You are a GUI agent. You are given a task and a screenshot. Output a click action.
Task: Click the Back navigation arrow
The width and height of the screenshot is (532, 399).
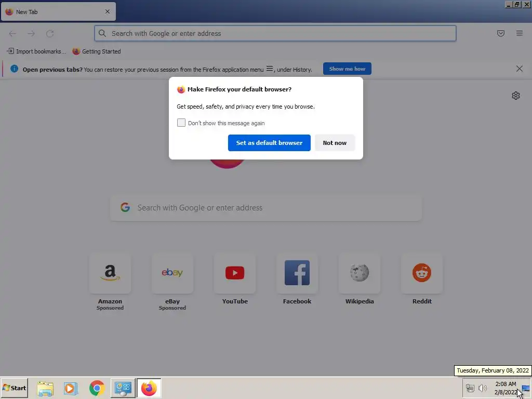[x=12, y=34]
